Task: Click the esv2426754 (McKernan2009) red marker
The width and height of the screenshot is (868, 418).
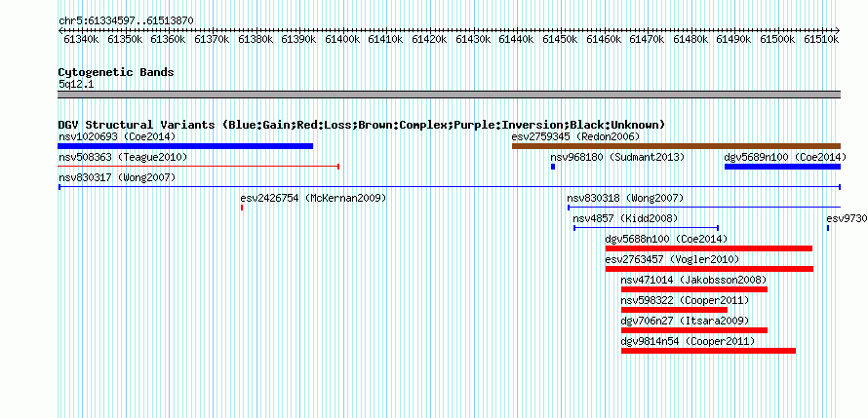Action: click(x=242, y=208)
